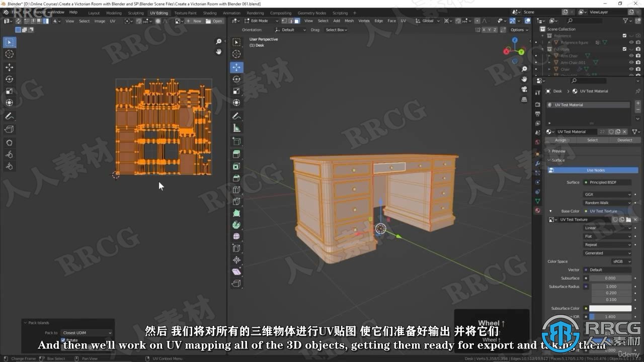Open the Help menu
This screenshot has width=644, height=362.
[73, 12]
